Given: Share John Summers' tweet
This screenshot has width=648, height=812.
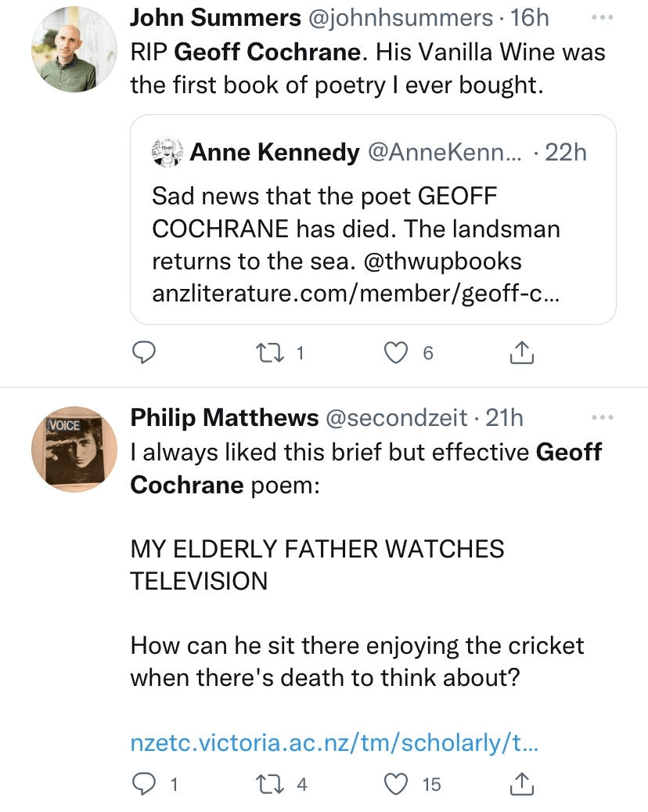Looking at the screenshot, I should (x=521, y=354).
